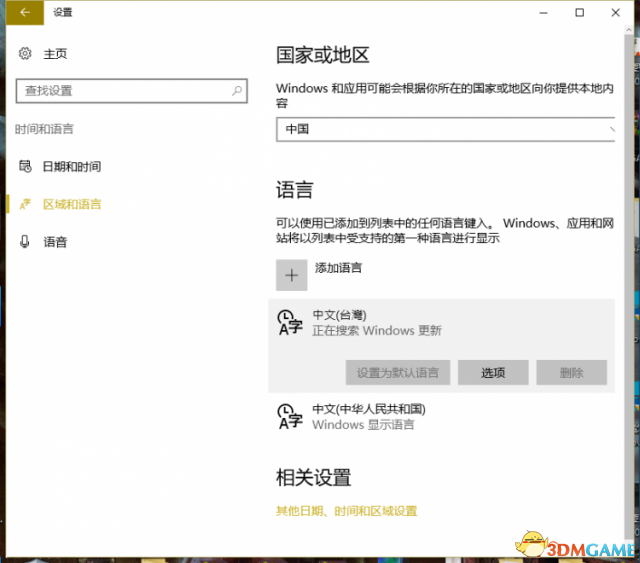Click the language icon beside 区域和语言

pyautogui.click(x=25, y=204)
